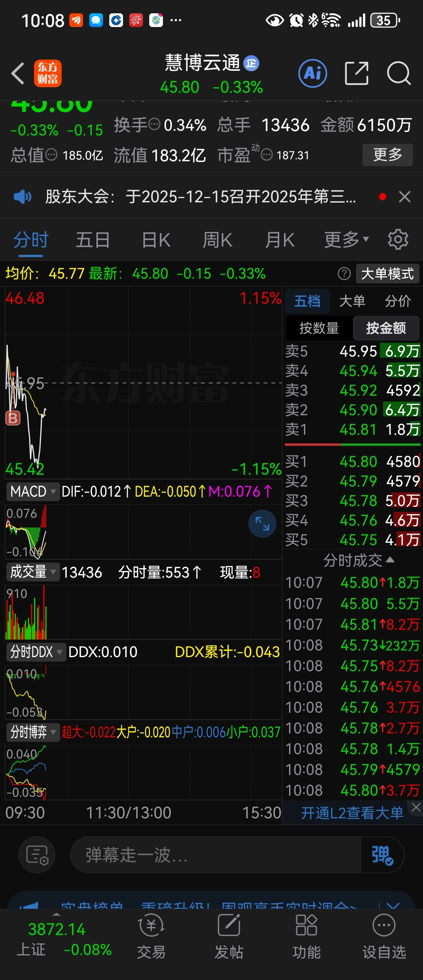Collapse the 分时成交 list
The image size is (423, 980).
[x=358, y=560]
